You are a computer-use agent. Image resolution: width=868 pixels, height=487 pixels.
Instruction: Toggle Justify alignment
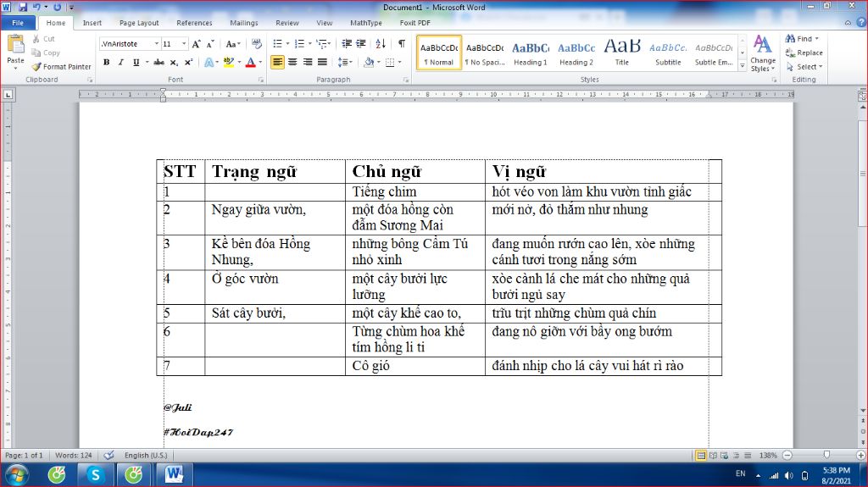[x=322, y=62]
